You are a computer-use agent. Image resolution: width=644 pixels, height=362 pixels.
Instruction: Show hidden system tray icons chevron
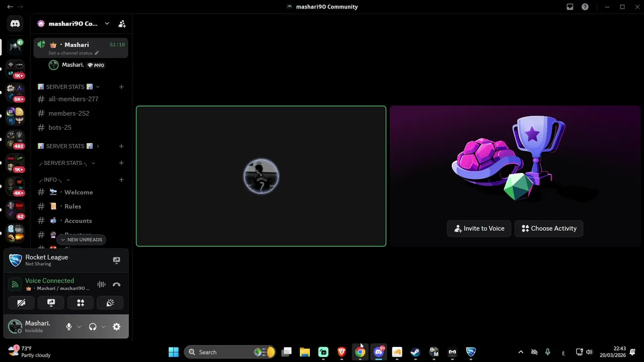[x=521, y=352]
